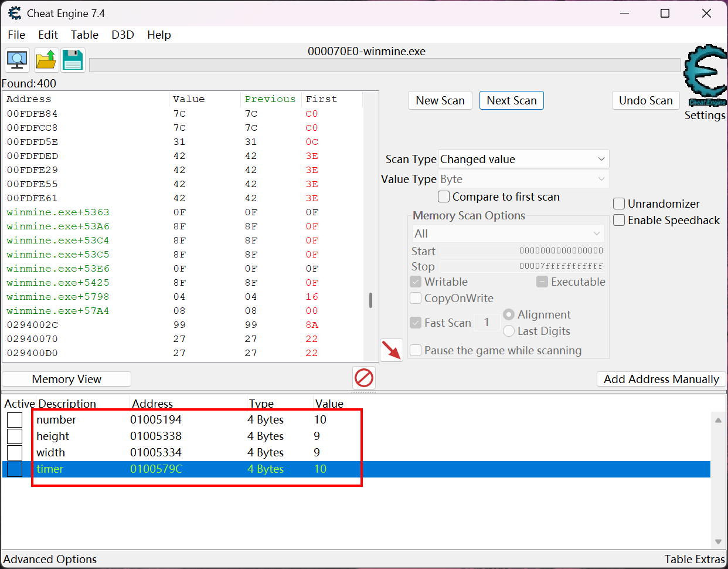Open the Edit menu

click(x=48, y=35)
